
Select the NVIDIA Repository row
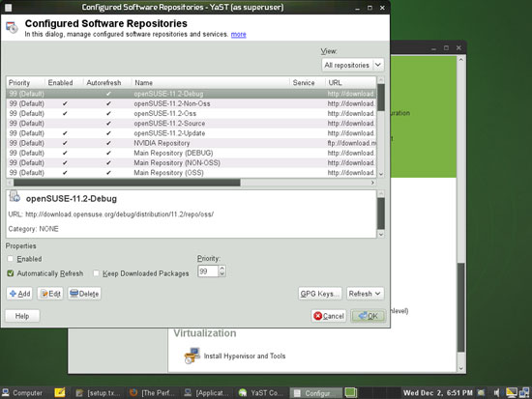tap(191, 143)
